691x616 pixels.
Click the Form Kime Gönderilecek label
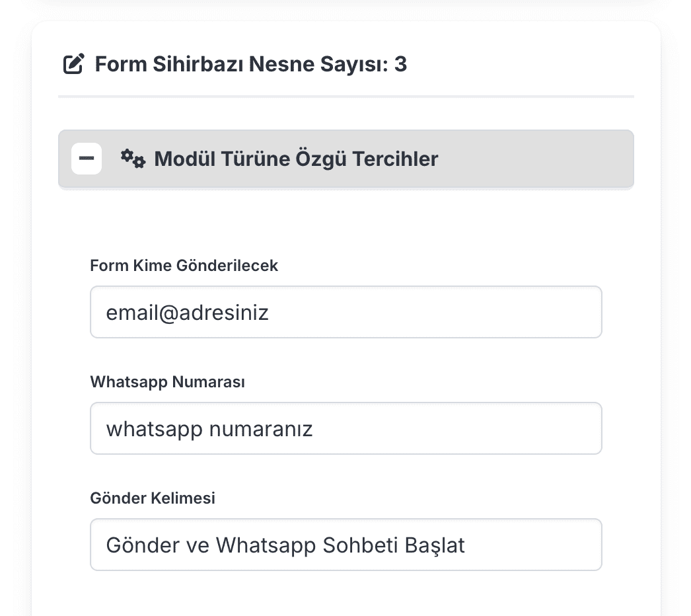click(184, 266)
